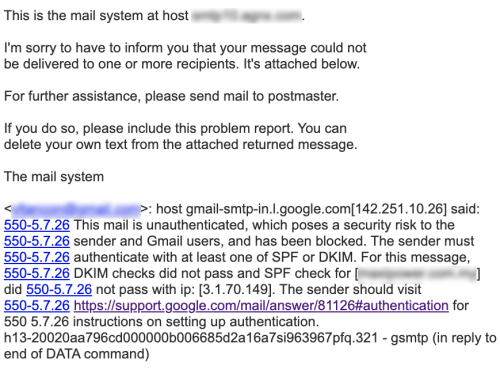Click the blurred host name in first line
This screenshot has width=500, height=374.
(247, 16)
